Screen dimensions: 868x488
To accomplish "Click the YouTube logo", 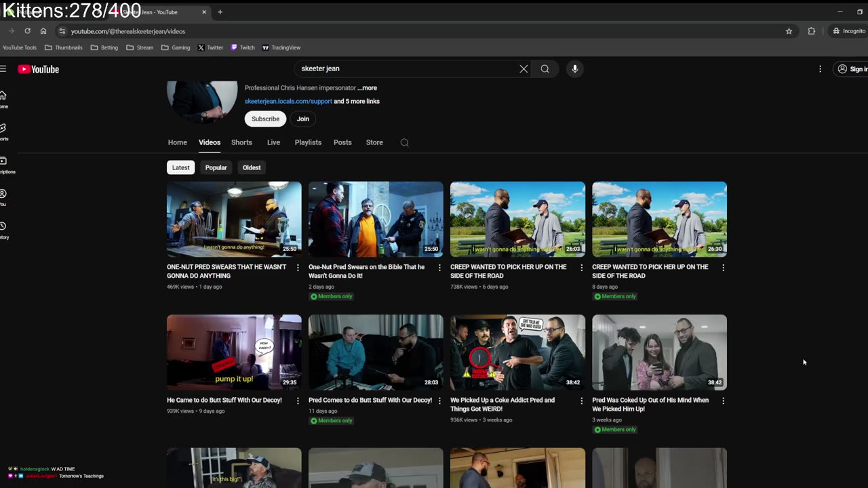I will (x=39, y=69).
